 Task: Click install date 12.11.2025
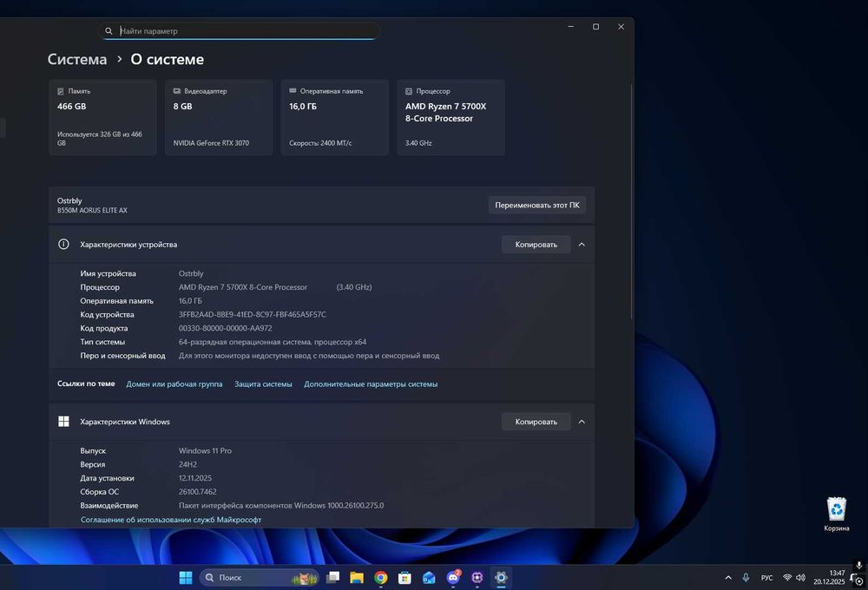(x=194, y=478)
